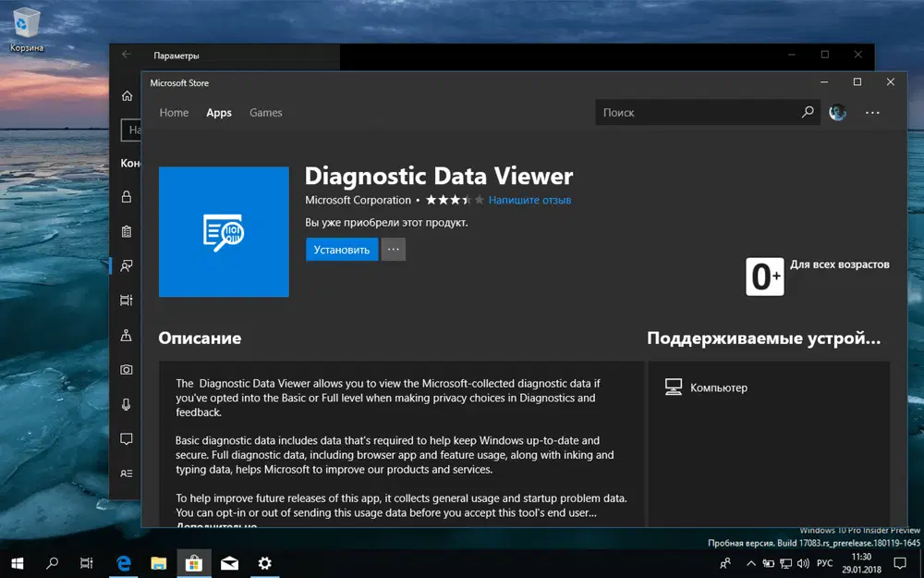Open the Напишите отзыв review link
Image resolution: width=924 pixels, height=578 pixels.
pos(529,200)
